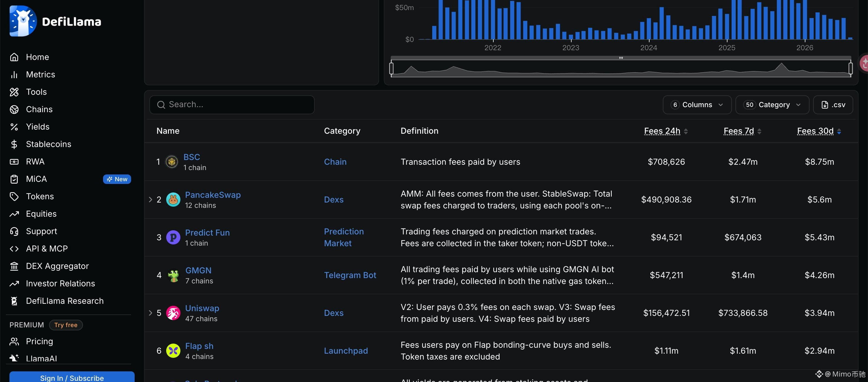Click the $733,866.58 Fees 7d value
Viewport: 868px width, 382px height.
743,313
